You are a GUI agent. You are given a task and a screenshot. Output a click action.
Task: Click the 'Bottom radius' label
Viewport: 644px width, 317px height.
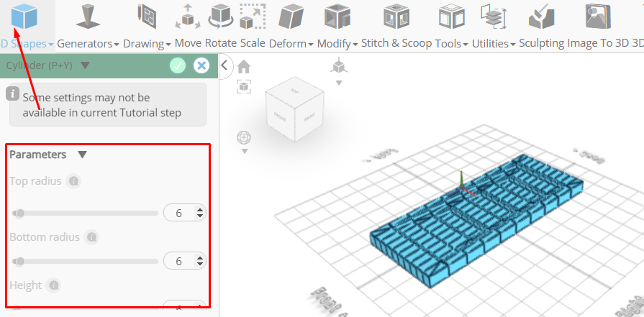point(45,237)
